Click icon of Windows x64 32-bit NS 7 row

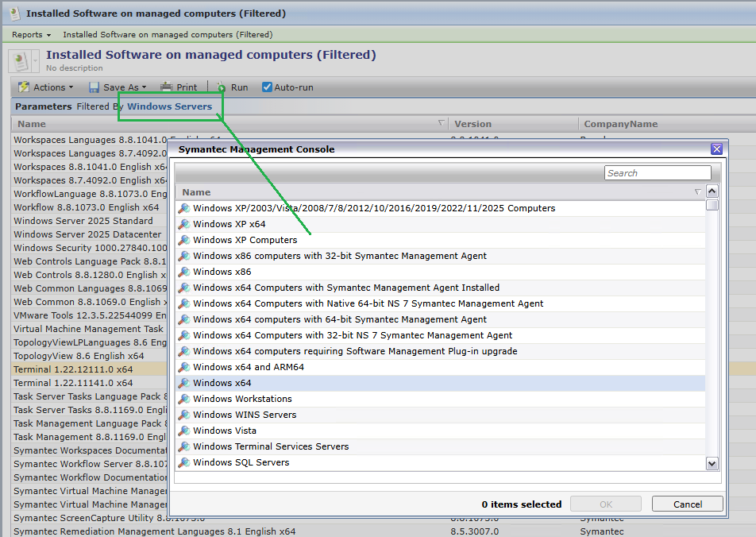pyautogui.click(x=183, y=335)
